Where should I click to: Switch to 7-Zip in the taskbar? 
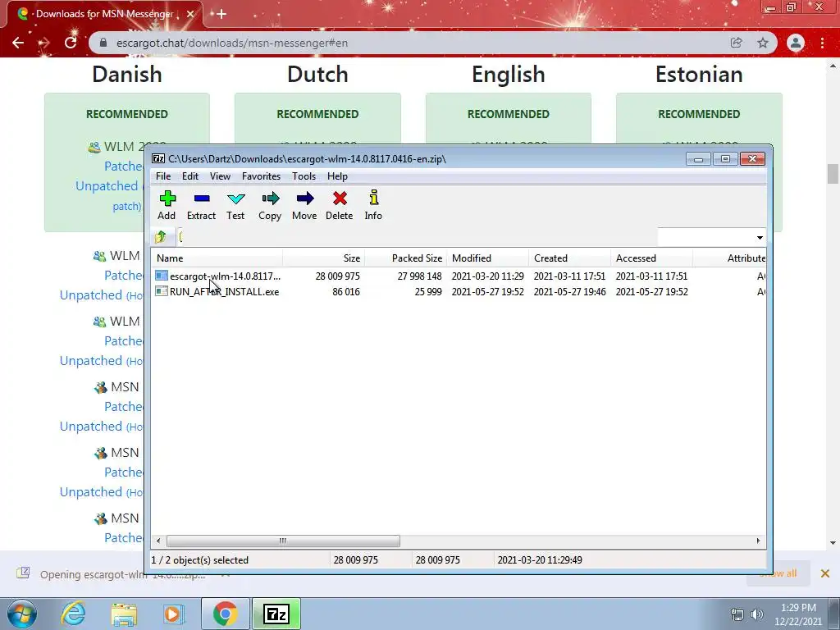(276, 614)
